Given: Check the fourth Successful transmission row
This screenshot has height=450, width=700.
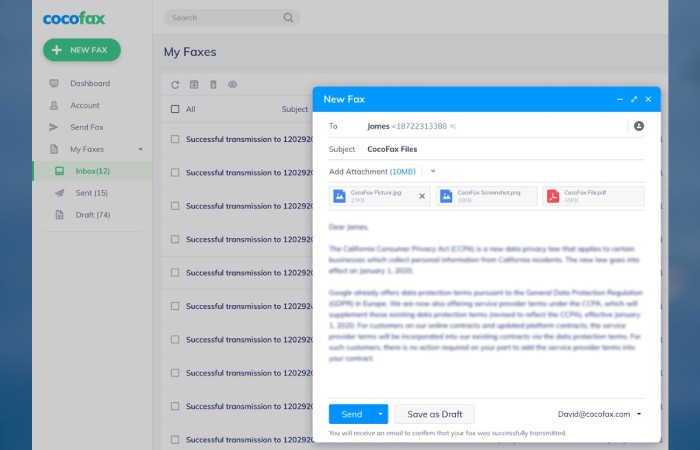Looking at the screenshot, I should click(x=175, y=239).
